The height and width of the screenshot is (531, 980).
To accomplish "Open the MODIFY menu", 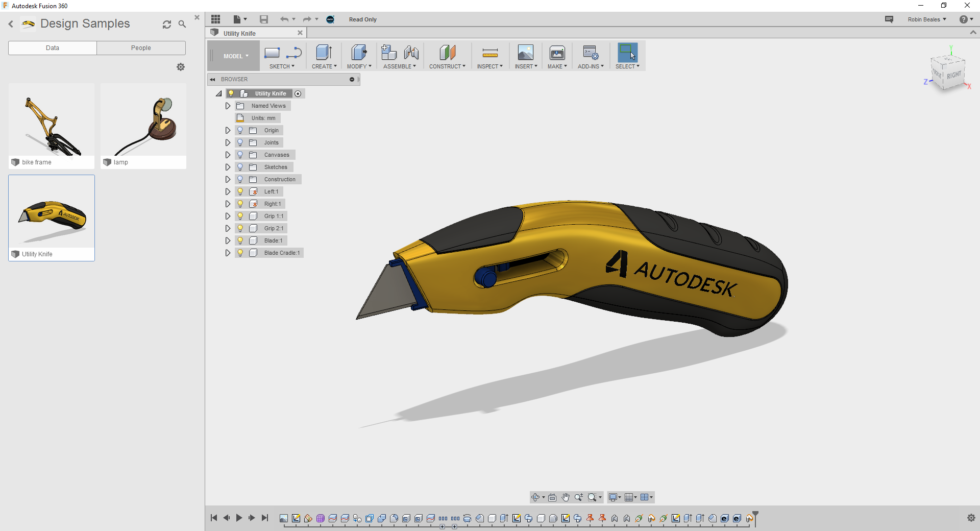I will 359,66.
